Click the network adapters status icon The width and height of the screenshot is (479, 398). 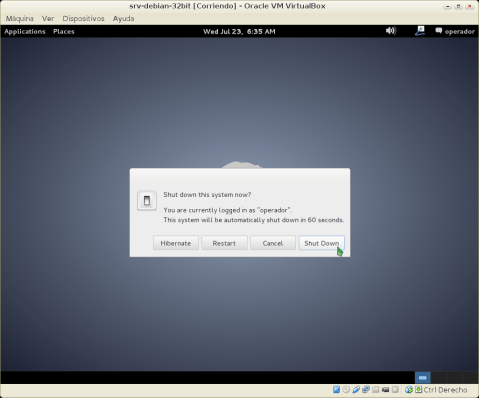366,389
